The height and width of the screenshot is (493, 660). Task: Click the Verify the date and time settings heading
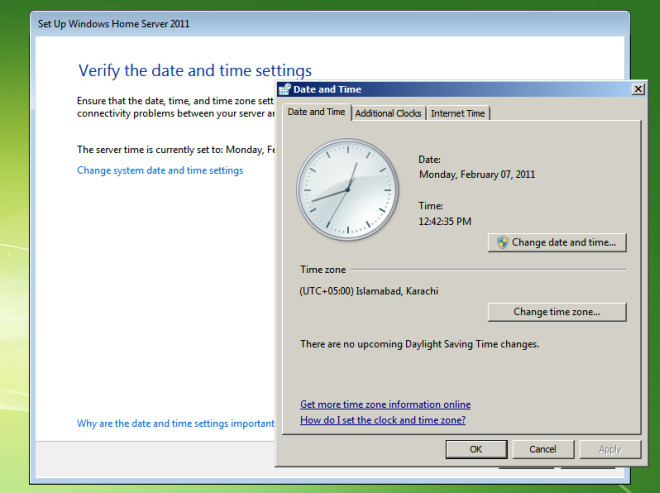(195, 71)
